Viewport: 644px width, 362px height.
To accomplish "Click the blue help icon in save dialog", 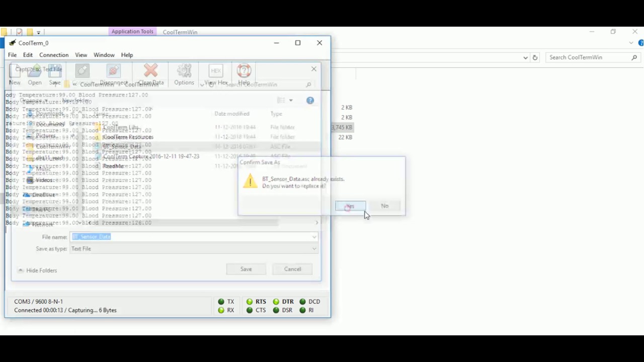I will point(310,101).
